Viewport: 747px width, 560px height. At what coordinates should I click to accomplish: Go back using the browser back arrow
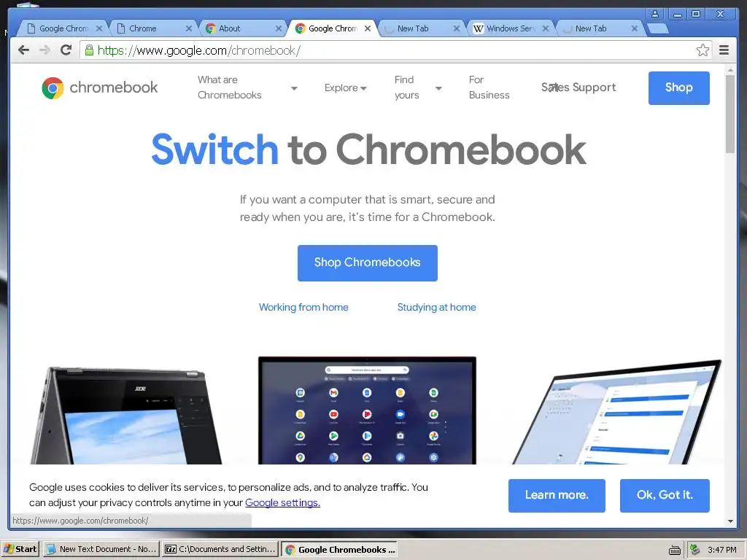coord(23,50)
